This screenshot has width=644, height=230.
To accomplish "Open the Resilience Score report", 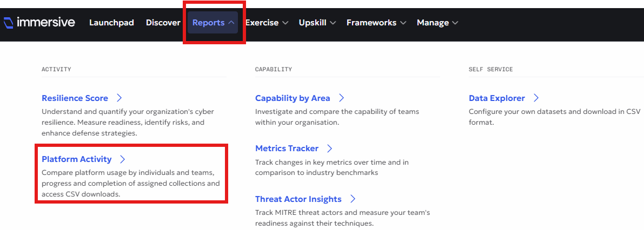I will click(75, 98).
